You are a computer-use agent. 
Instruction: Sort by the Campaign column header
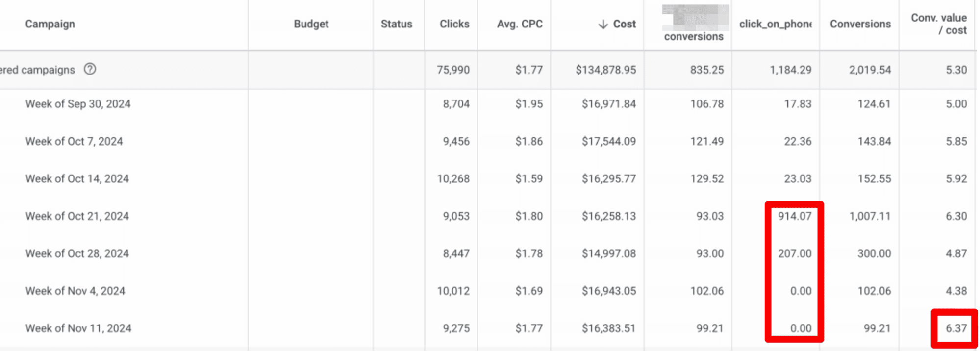(x=50, y=24)
